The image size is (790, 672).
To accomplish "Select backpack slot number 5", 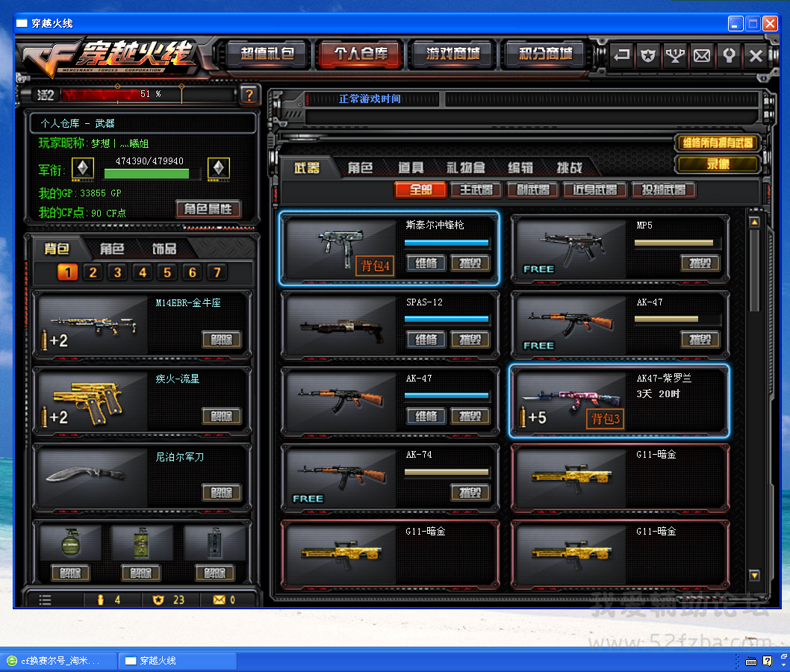I will 167,273.
